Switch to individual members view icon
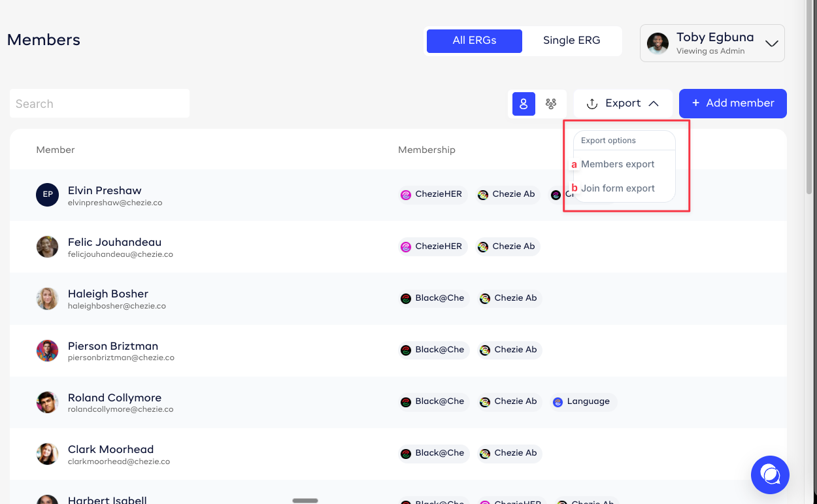Screen dimensions: 817x504 pos(524,104)
